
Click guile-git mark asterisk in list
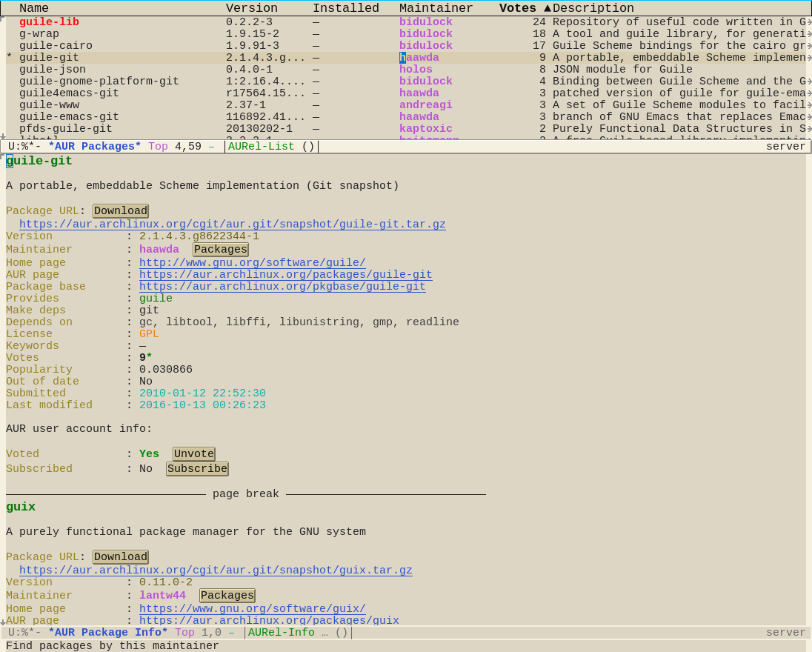(x=10, y=58)
